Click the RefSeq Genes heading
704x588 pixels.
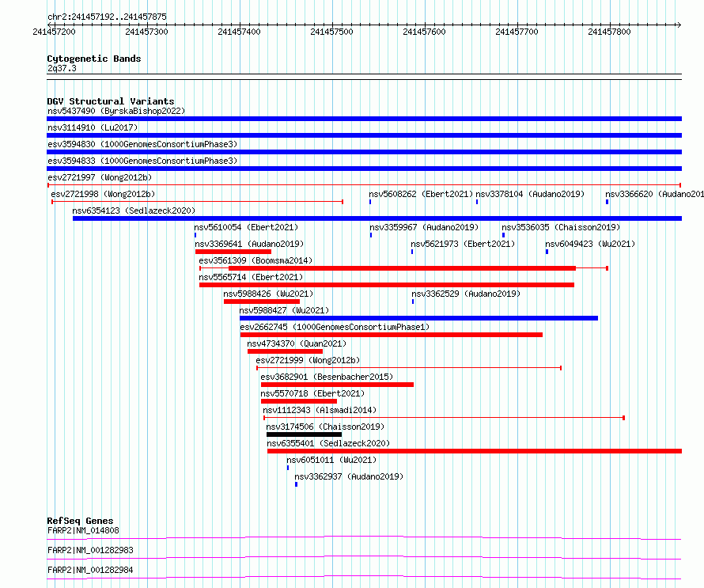[80, 521]
